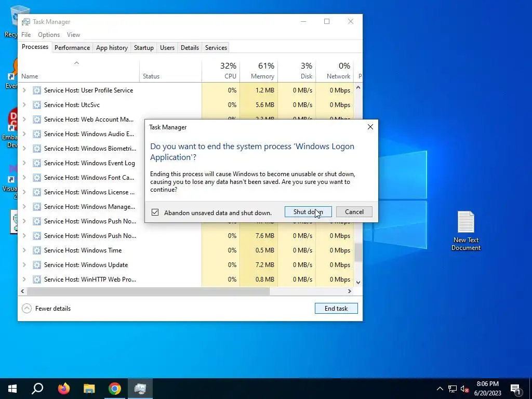532x399 pixels.
Task: Click Cancel in the dialog
Action: click(x=354, y=212)
